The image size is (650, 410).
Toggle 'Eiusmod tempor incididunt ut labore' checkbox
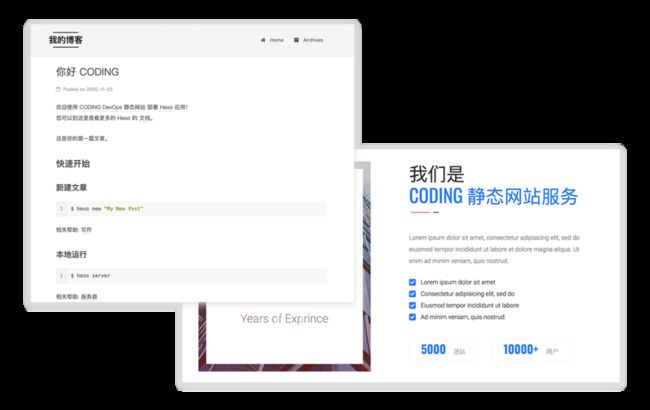[412, 306]
